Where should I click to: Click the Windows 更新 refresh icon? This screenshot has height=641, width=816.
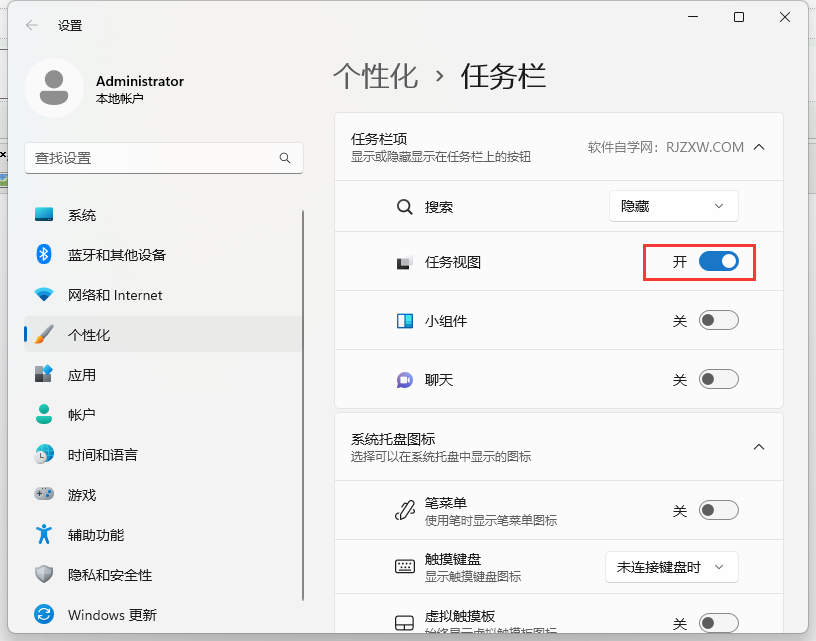[43, 614]
